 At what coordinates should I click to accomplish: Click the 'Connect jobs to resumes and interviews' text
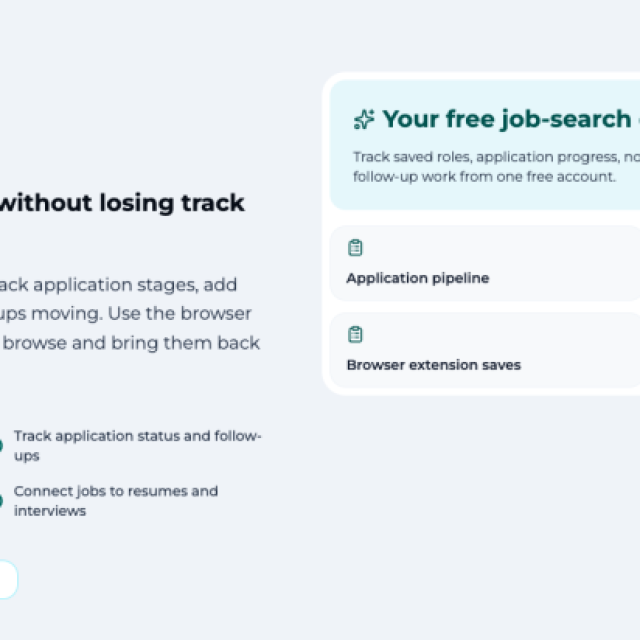[116, 501]
